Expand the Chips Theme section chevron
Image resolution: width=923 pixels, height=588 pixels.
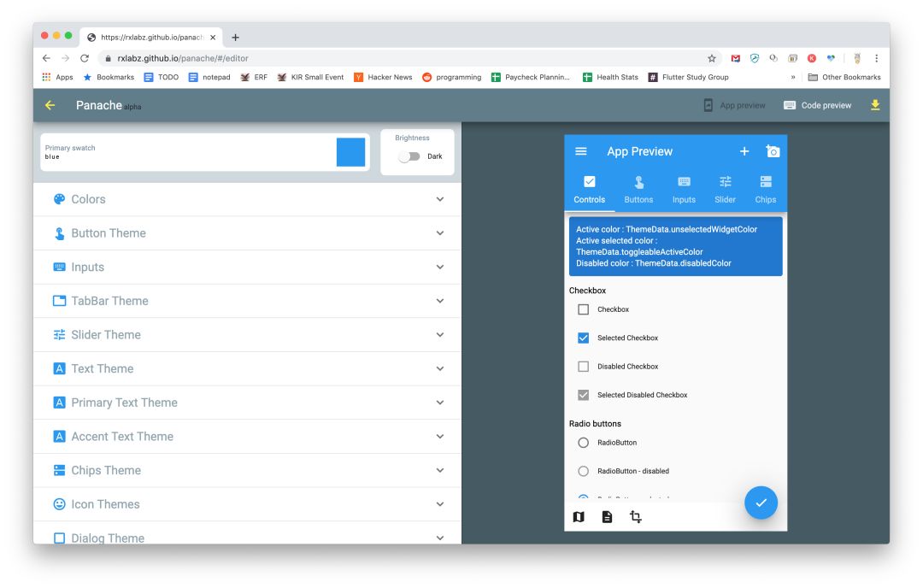click(440, 470)
